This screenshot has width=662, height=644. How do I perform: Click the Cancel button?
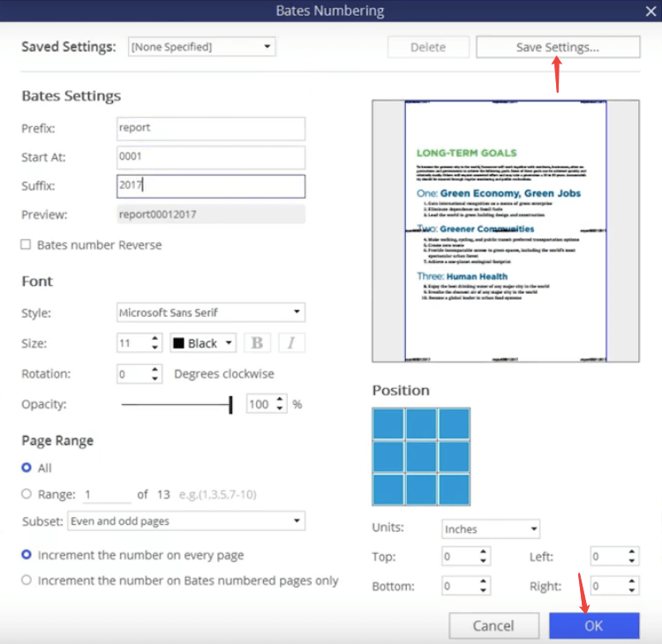pyautogui.click(x=493, y=625)
